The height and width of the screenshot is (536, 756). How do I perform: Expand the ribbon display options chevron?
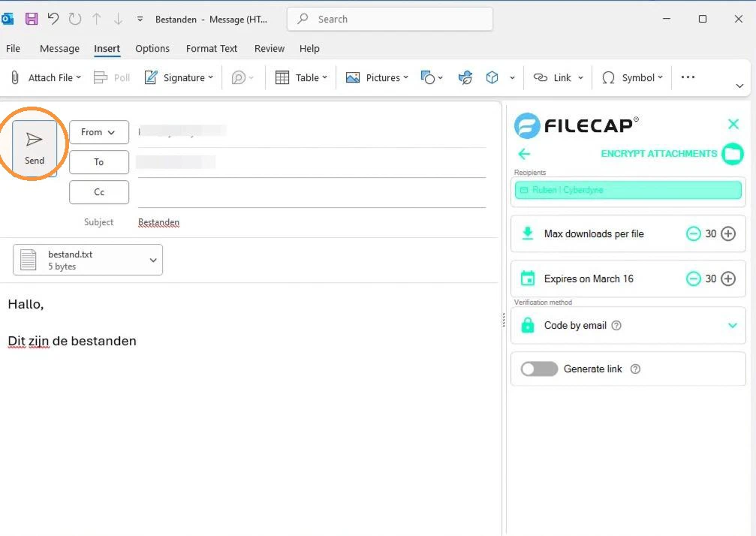point(739,86)
